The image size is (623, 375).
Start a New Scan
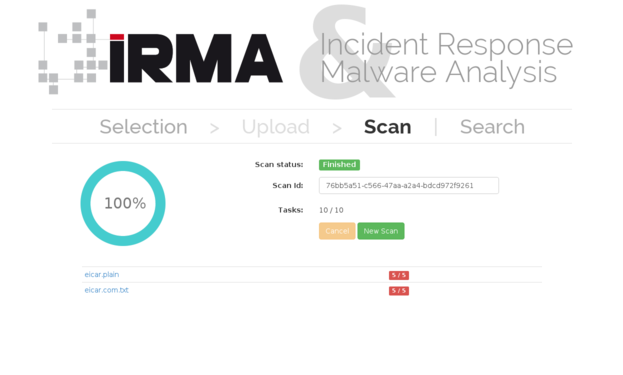tap(381, 231)
